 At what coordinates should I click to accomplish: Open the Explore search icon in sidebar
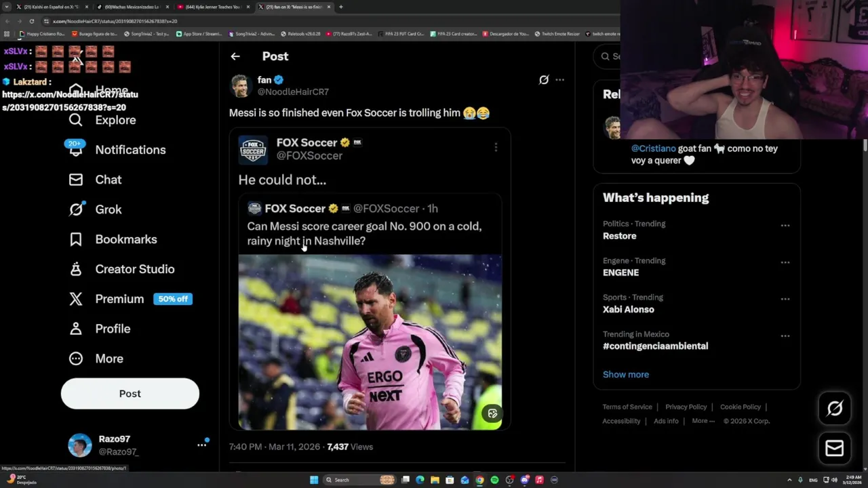pyautogui.click(x=76, y=120)
